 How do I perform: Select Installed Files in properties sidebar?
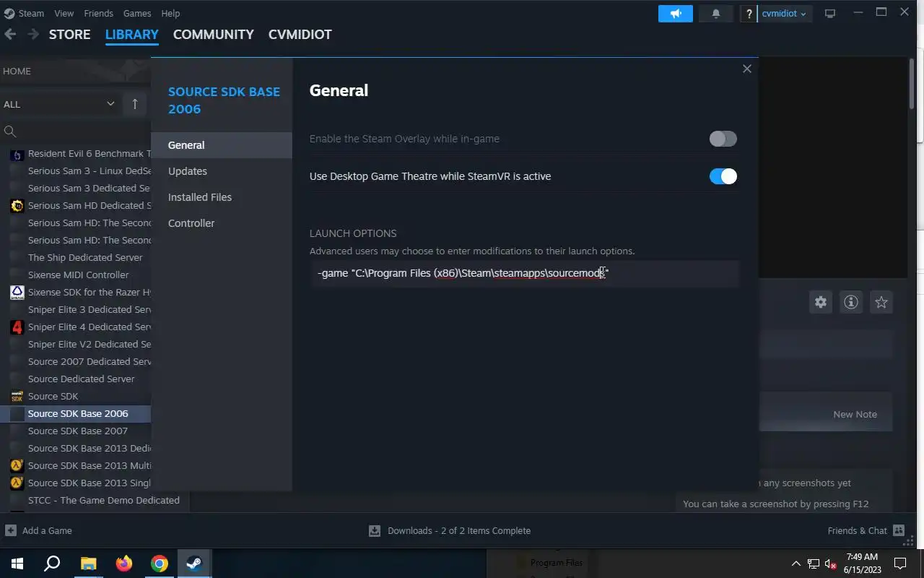coord(222,197)
